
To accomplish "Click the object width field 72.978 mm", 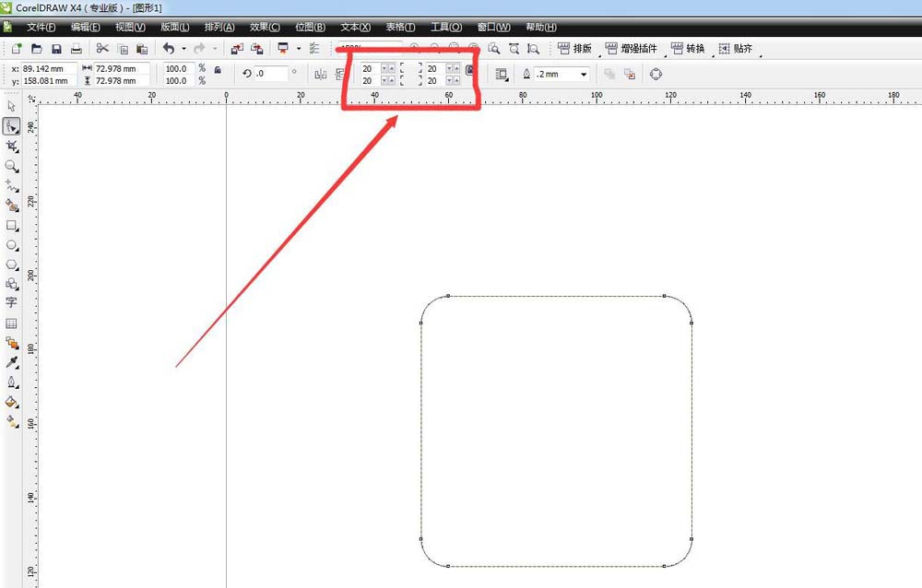I will point(122,69).
